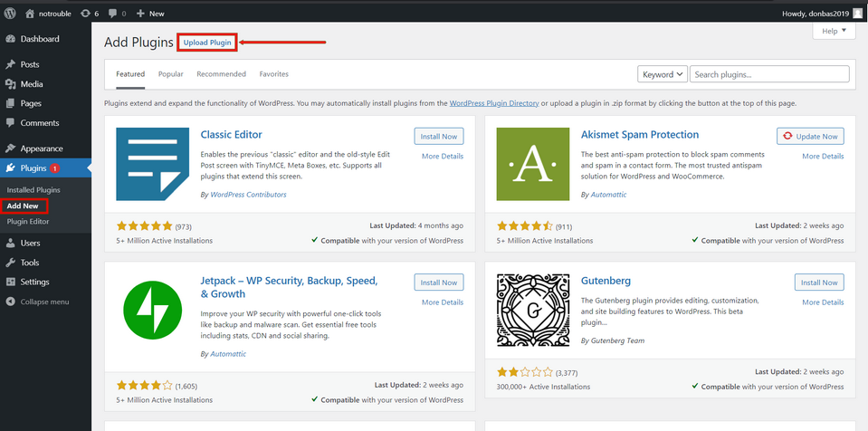Update Akismet Spam Protection plugin
This screenshot has width=868, height=431.
[810, 136]
